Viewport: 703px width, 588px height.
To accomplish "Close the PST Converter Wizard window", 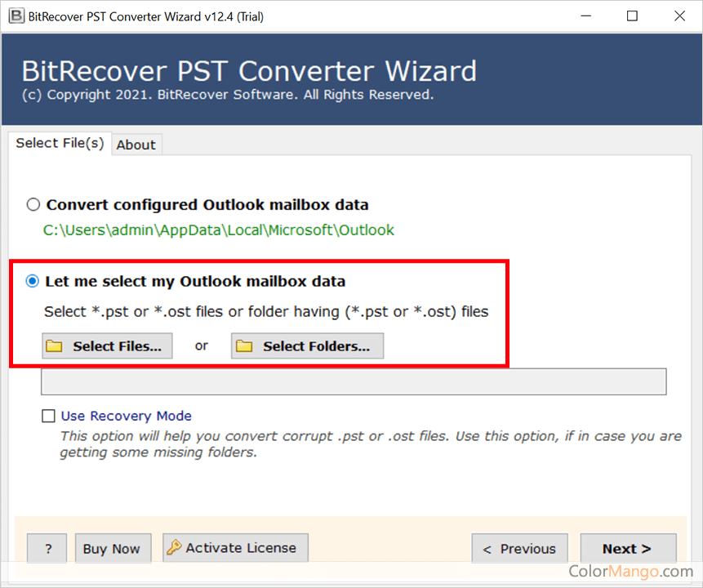I will (679, 16).
